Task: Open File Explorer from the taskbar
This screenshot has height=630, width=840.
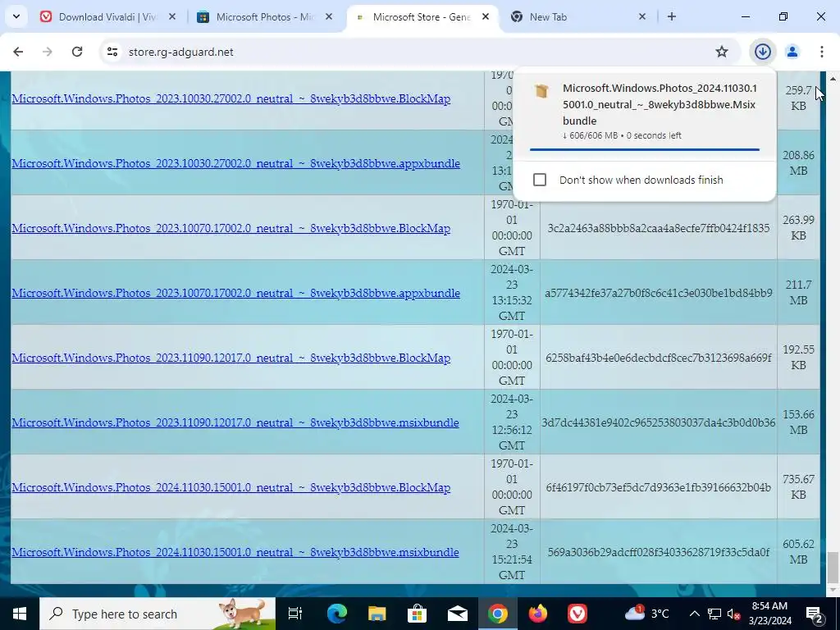Action: pos(377,614)
